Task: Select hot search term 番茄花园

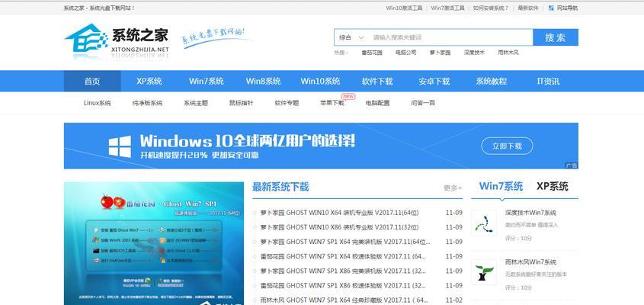Action: coord(372,53)
